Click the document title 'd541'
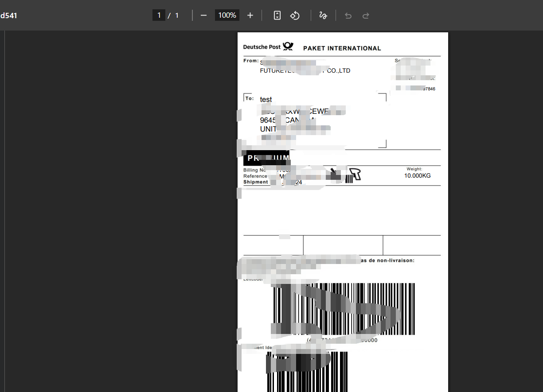 (x=8, y=16)
